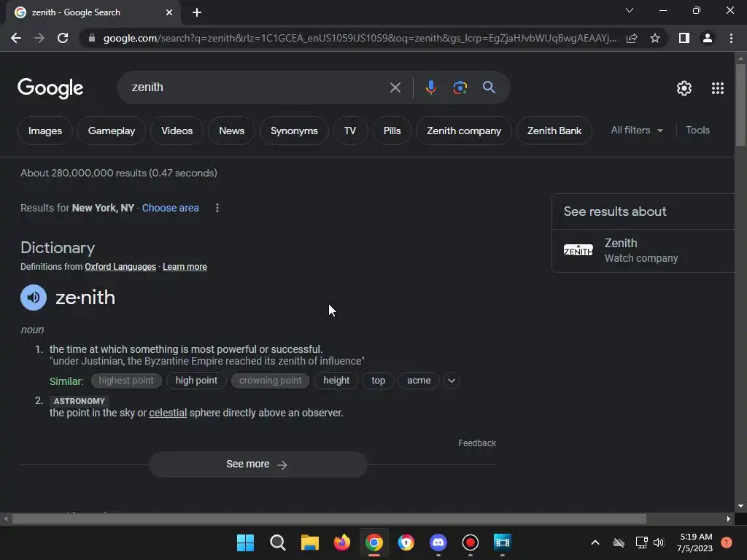Click the magnifier search submit icon
747x560 pixels.
(x=489, y=87)
